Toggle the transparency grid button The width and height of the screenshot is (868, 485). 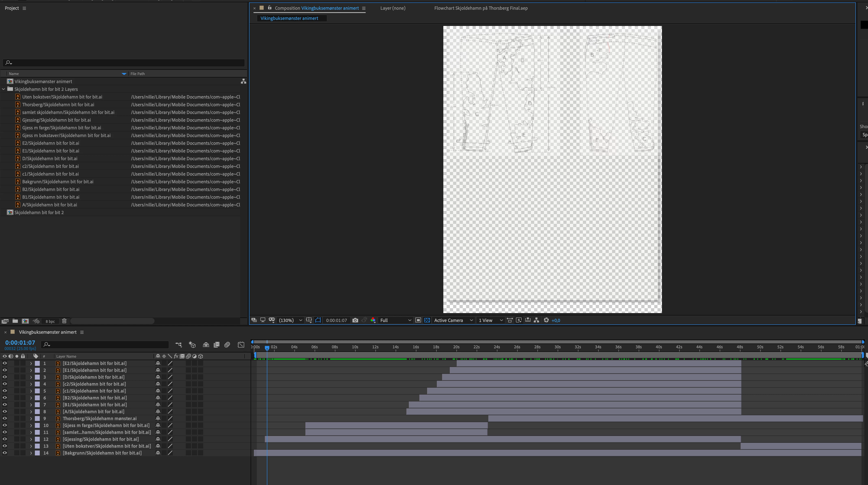427,320
